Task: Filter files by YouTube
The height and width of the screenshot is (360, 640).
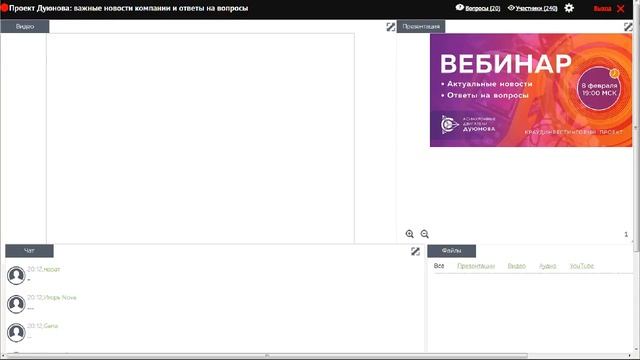Action: tap(582, 266)
